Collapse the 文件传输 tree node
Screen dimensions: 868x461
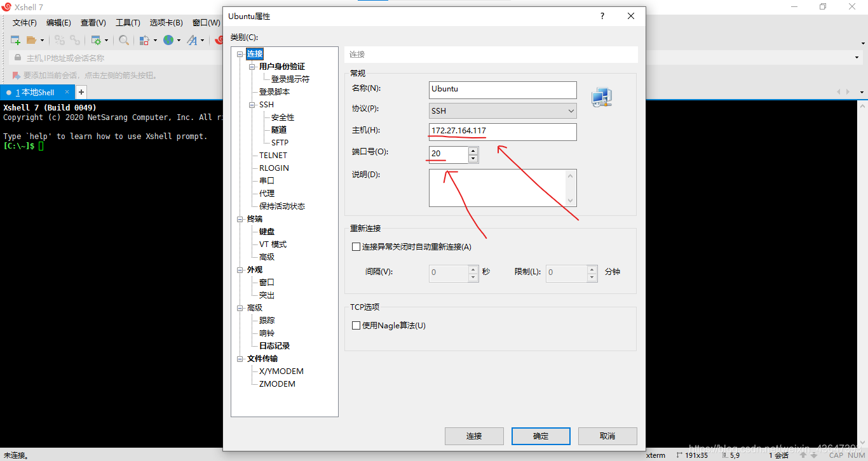[x=240, y=359]
